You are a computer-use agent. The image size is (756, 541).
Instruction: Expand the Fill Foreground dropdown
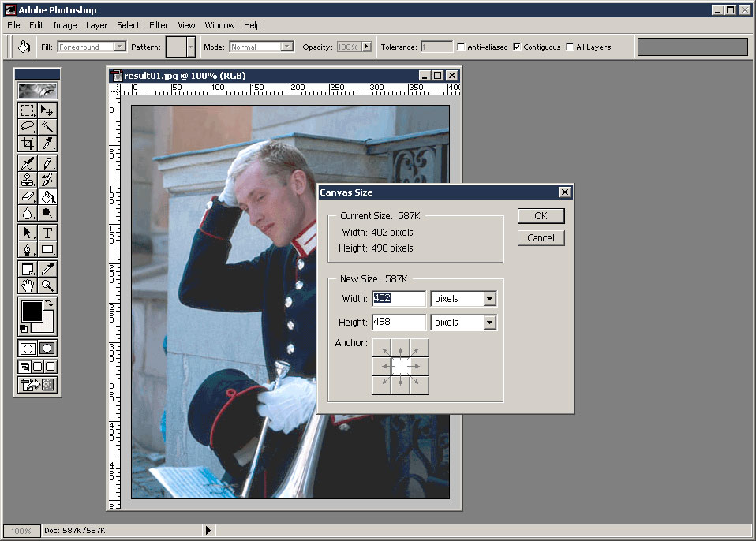pos(119,47)
